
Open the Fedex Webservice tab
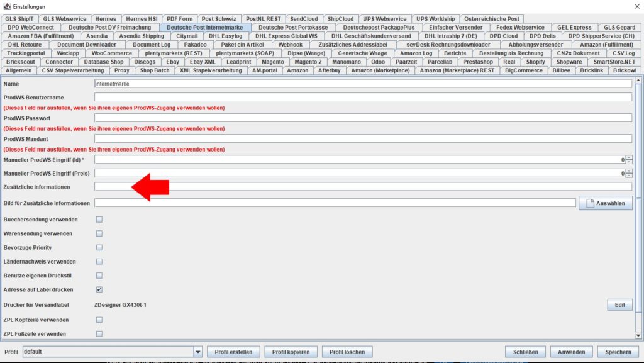coord(520,28)
